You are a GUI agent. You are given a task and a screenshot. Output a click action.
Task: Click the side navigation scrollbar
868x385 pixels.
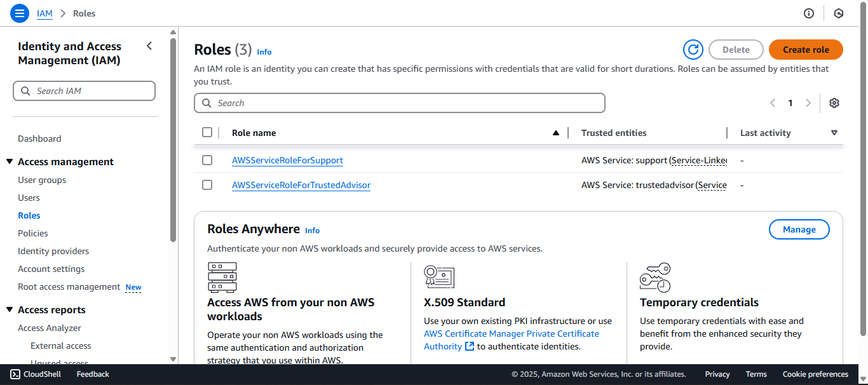pyautogui.click(x=173, y=140)
